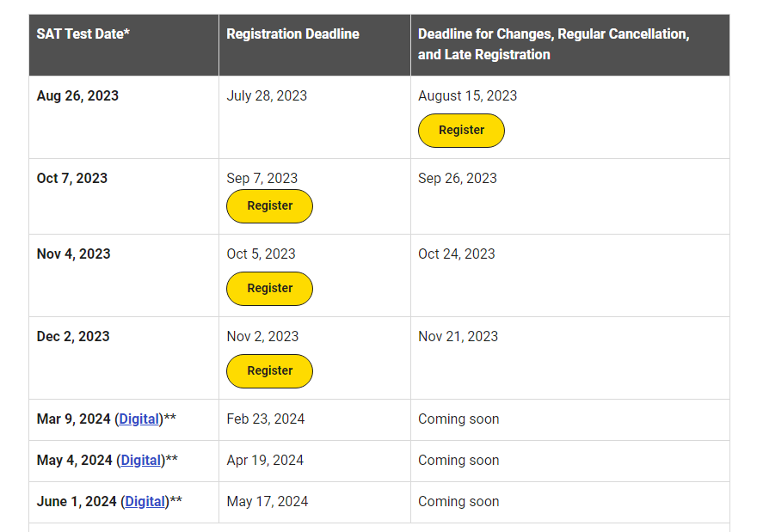Viewport: 757px width, 532px height.
Task: Click Coming soon text in Mar 9 row
Action: coord(459,419)
